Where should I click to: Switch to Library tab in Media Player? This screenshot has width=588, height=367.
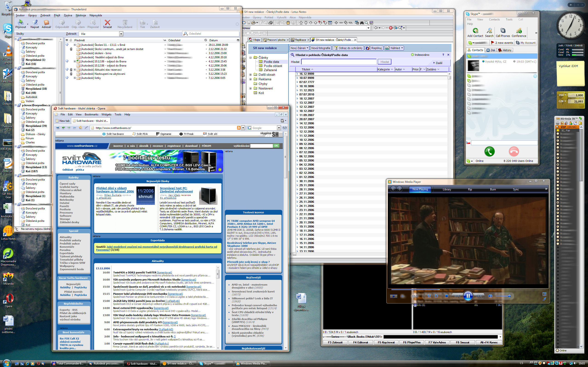pyautogui.click(x=447, y=189)
